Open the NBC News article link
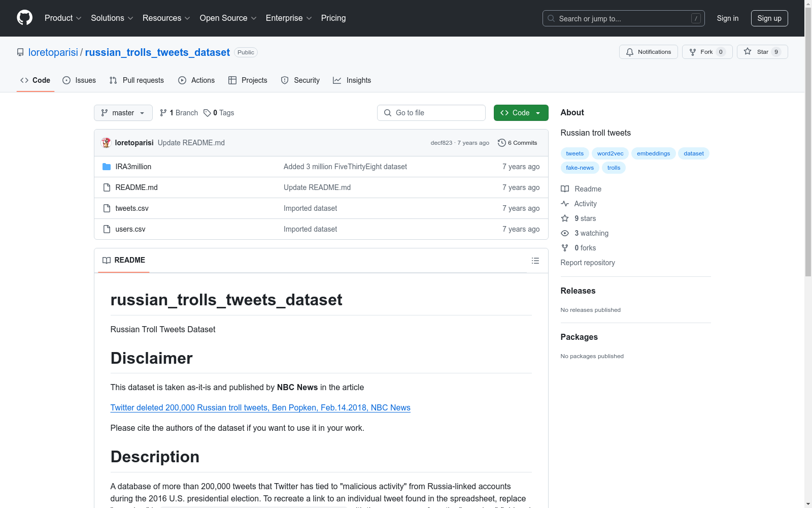The image size is (812, 508). point(260,407)
